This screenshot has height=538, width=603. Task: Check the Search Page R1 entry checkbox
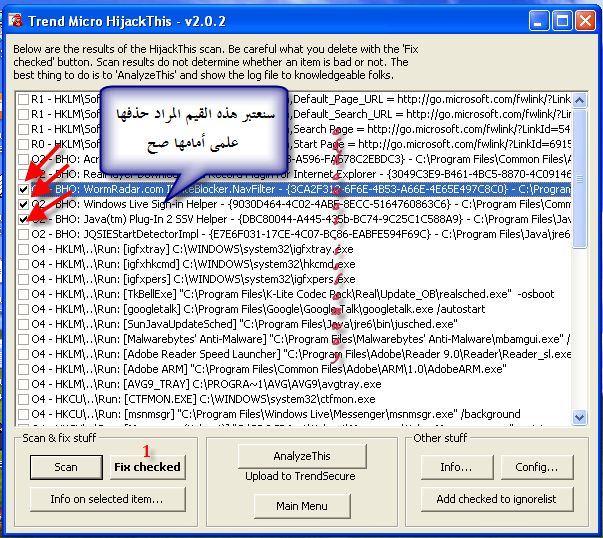click(x=23, y=129)
